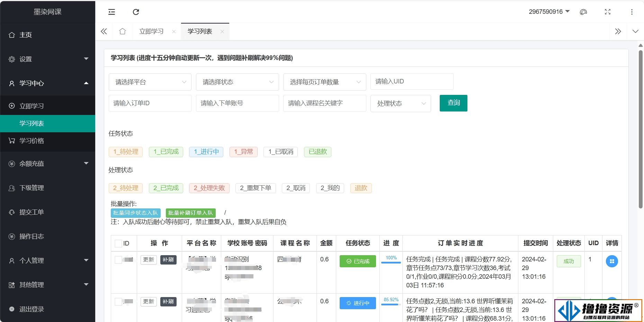Click the 立即学习 plus-circle icon

[12, 106]
